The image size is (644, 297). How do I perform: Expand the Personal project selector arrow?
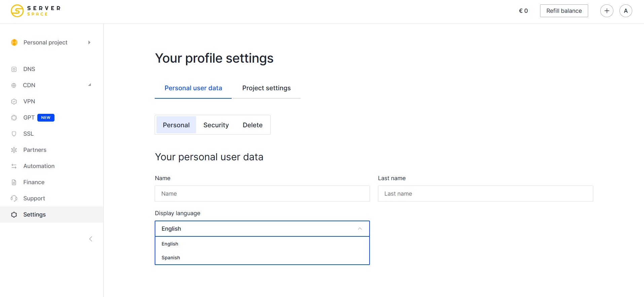point(89,42)
